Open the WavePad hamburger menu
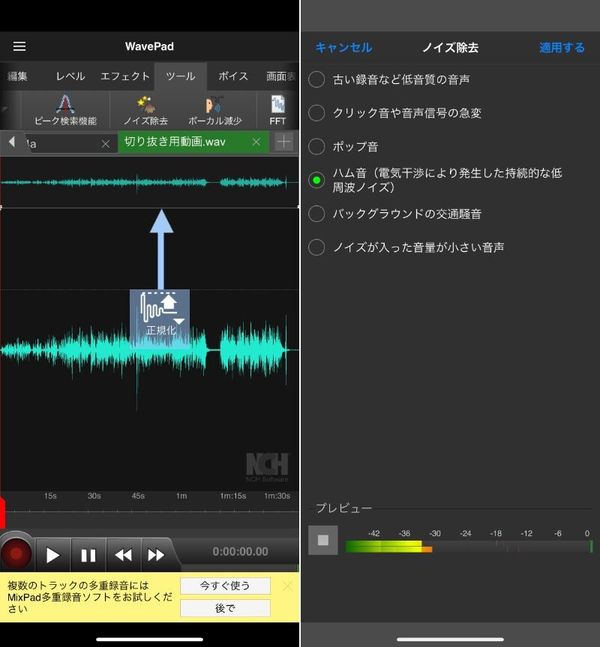The image size is (600, 647). click(x=19, y=46)
